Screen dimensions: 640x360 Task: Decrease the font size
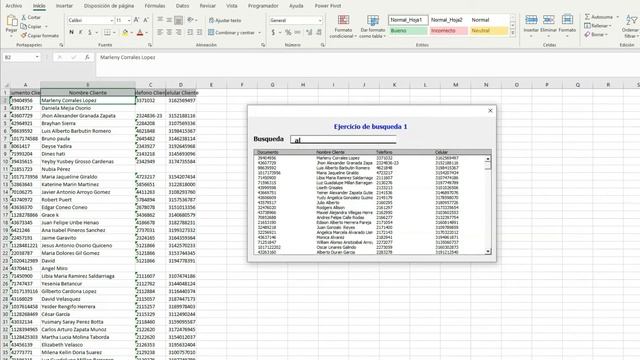(146, 20)
